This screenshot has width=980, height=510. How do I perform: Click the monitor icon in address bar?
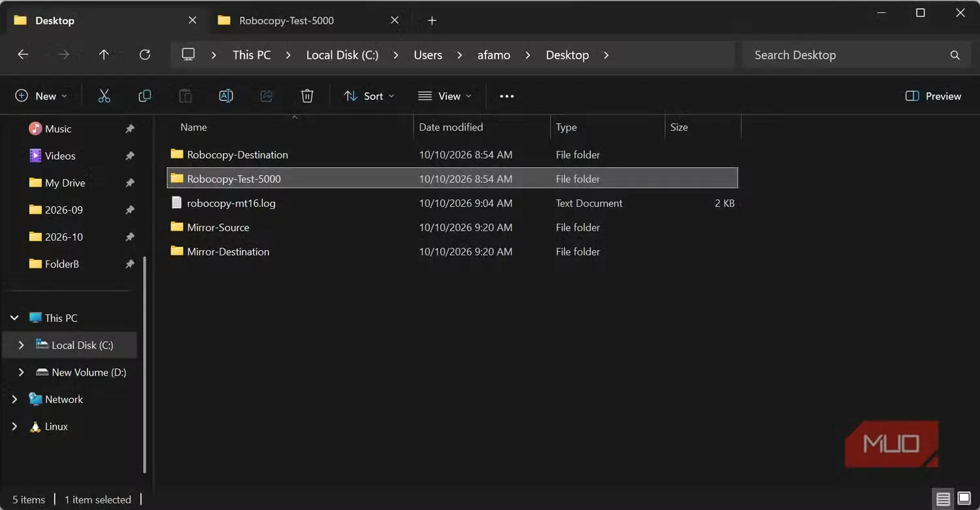click(x=188, y=55)
